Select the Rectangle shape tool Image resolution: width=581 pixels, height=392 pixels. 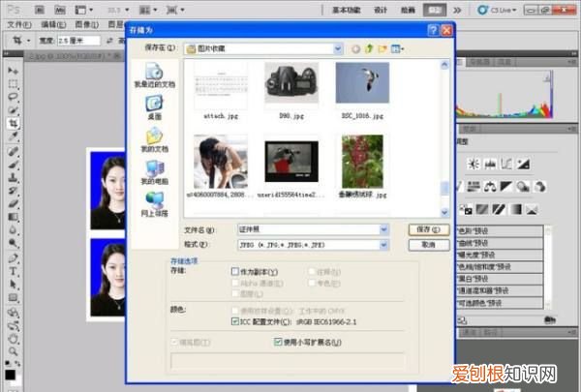(13, 298)
